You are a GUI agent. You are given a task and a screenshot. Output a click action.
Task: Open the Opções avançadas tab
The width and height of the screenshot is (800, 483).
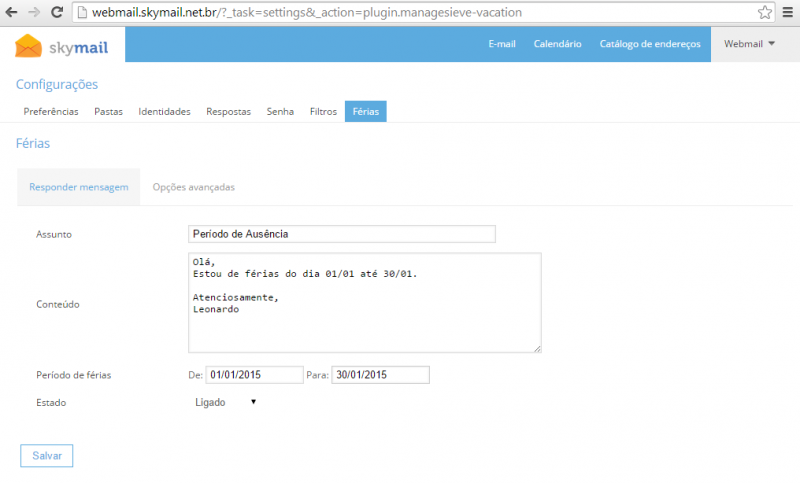(193, 187)
